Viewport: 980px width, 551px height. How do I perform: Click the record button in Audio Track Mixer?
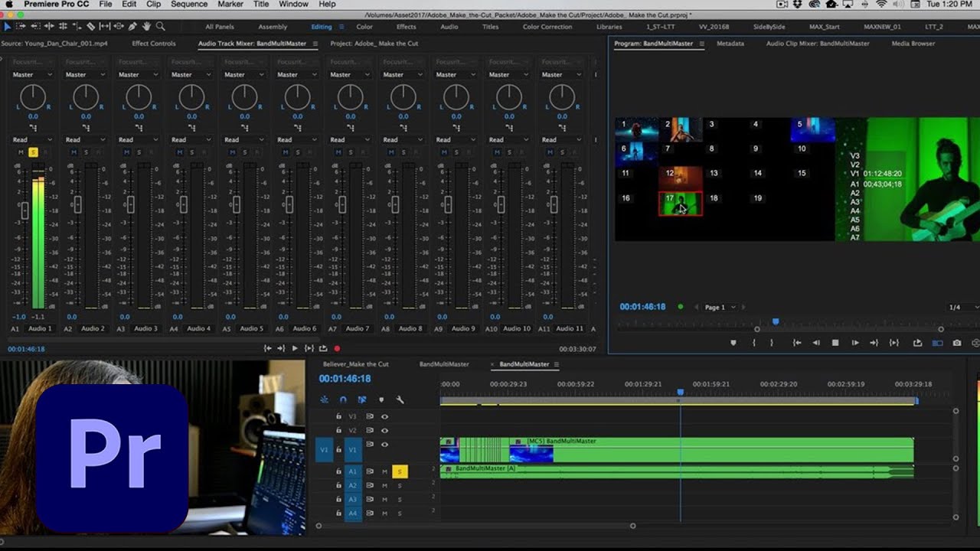337,348
